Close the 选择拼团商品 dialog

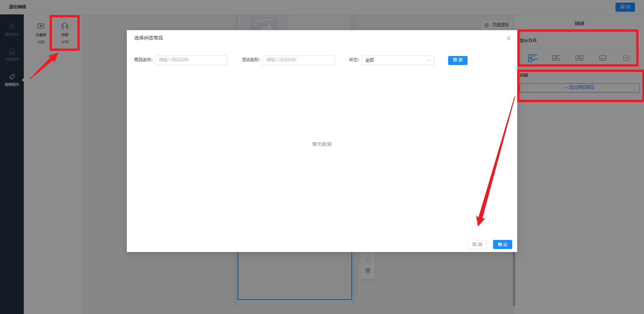(508, 39)
